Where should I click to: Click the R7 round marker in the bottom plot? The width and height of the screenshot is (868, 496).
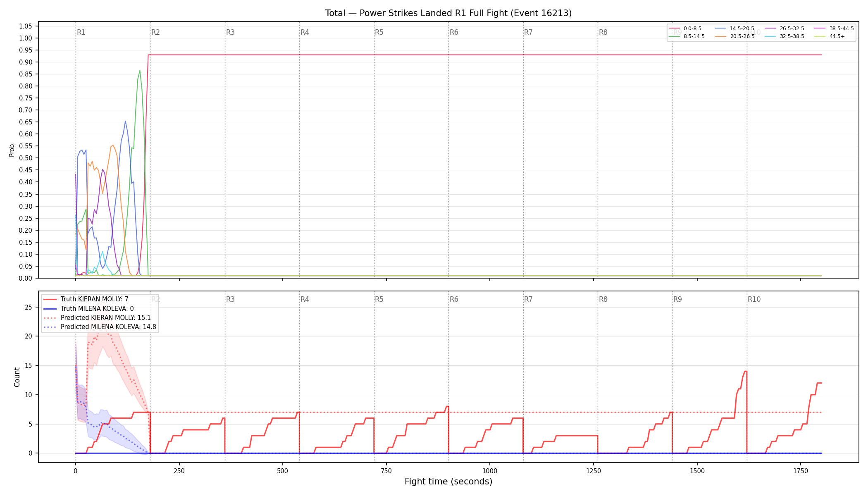pos(528,299)
